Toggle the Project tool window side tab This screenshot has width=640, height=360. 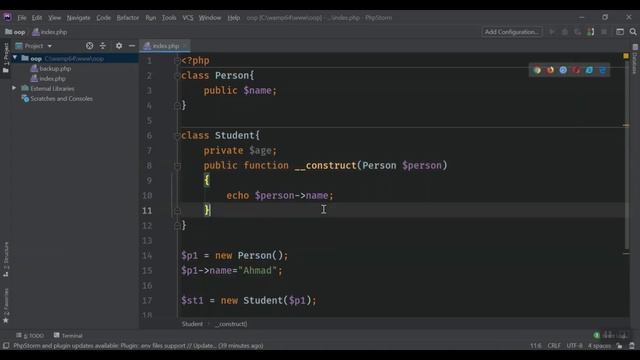point(6,58)
